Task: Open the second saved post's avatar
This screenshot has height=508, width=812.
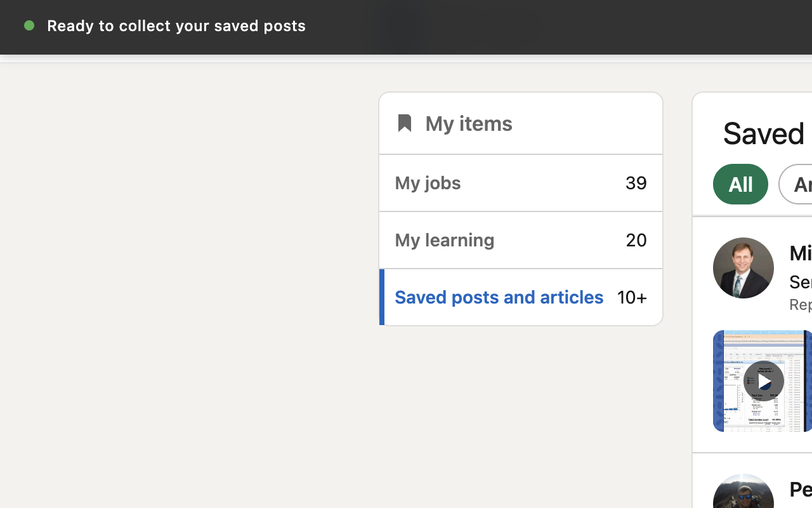Action: 743,491
